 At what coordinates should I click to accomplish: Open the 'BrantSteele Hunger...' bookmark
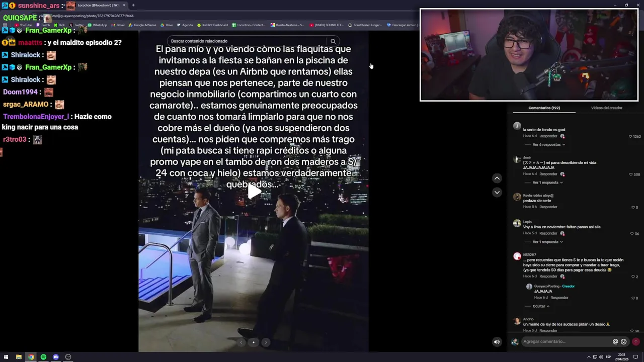tap(365, 25)
